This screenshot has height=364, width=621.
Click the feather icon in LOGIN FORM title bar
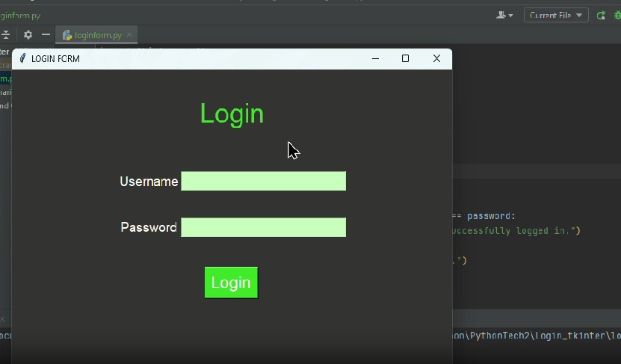point(22,58)
